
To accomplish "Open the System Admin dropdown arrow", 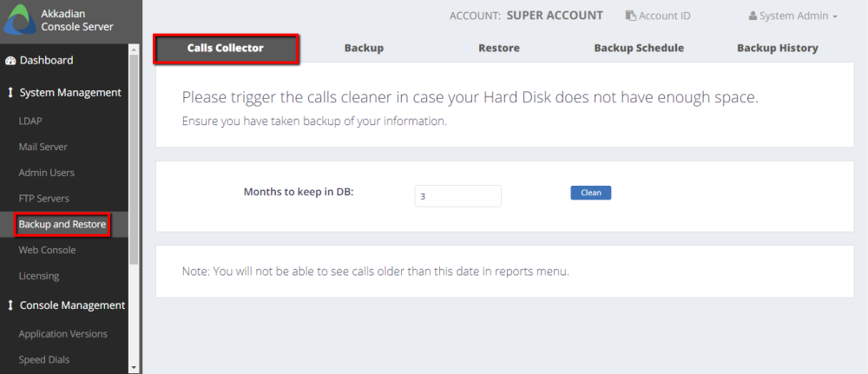I will point(834,16).
